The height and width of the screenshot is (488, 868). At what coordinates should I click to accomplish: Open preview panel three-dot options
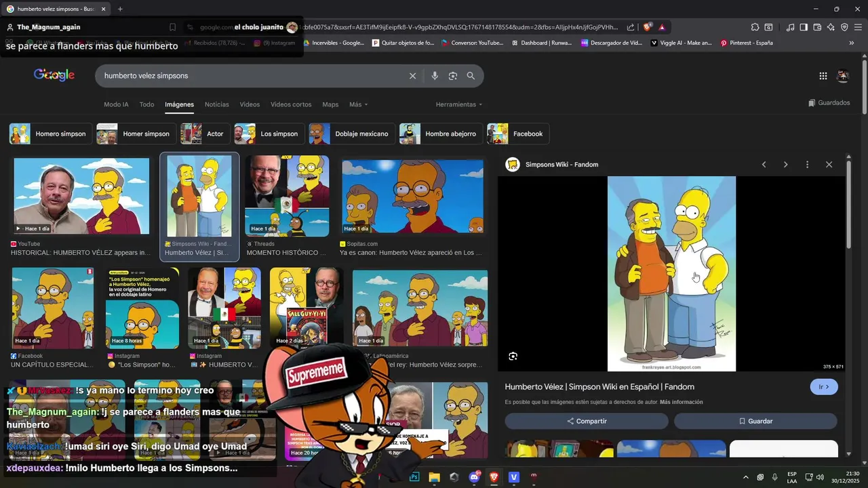click(807, 165)
